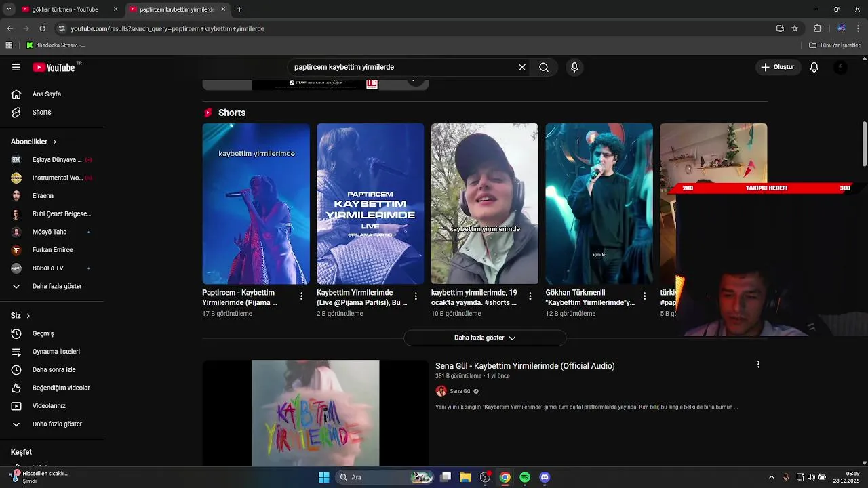Open YouTube notifications bell
This screenshot has height=488, width=868.
coord(814,67)
